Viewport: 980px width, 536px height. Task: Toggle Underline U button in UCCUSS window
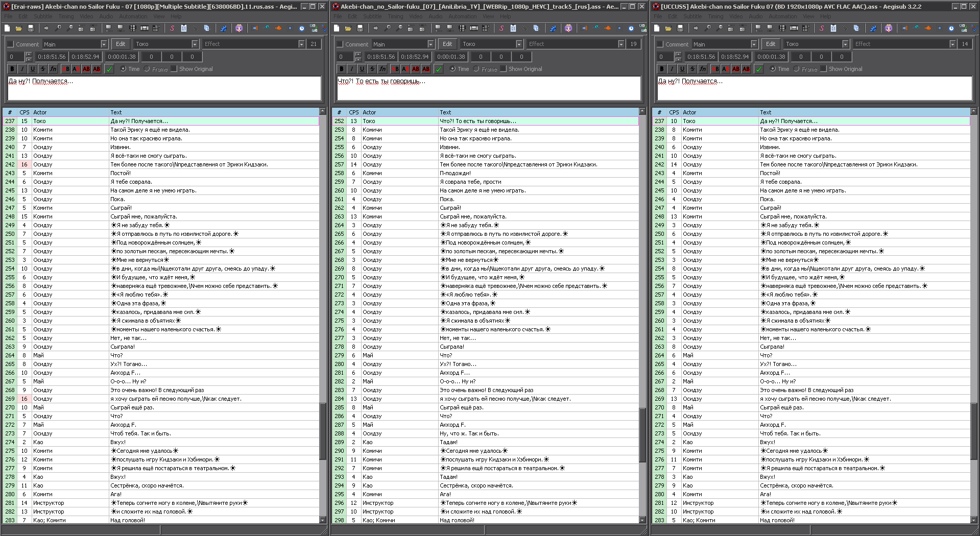point(682,69)
